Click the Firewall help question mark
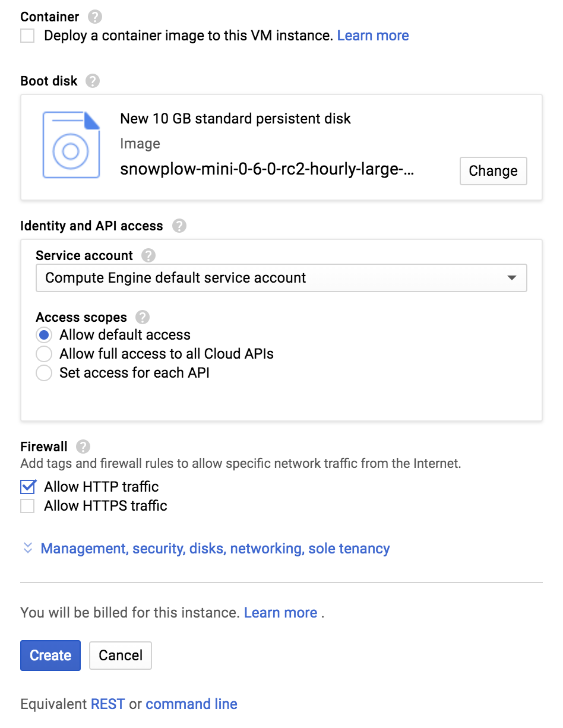The image size is (563, 728). click(x=84, y=447)
